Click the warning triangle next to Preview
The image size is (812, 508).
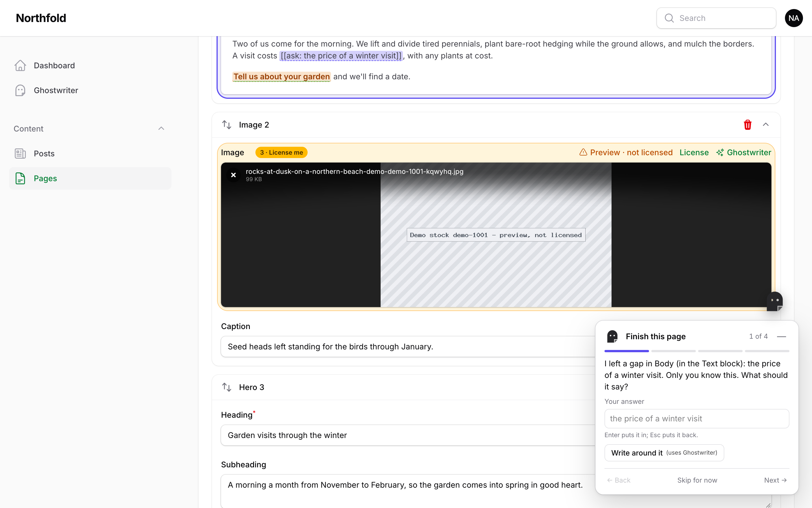point(583,152)
